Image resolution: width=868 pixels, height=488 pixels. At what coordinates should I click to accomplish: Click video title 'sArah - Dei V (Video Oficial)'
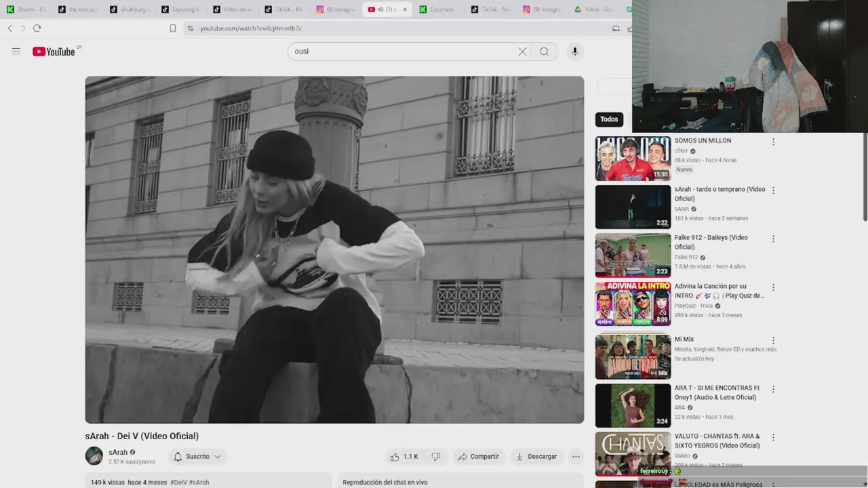(x=142, y=436)
